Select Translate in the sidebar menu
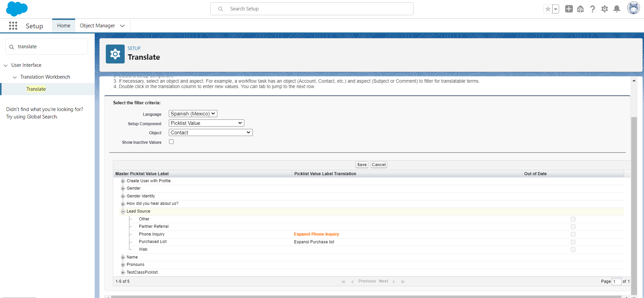644x298 pixels. [x=36, y=89]
